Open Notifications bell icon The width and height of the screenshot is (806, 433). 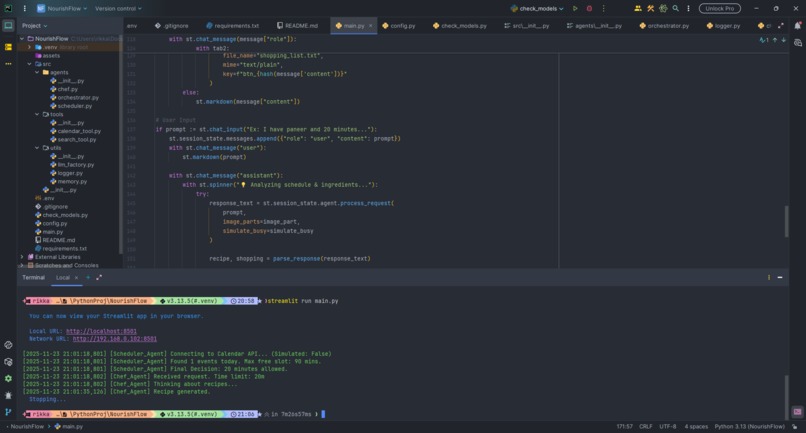(797, 26)
